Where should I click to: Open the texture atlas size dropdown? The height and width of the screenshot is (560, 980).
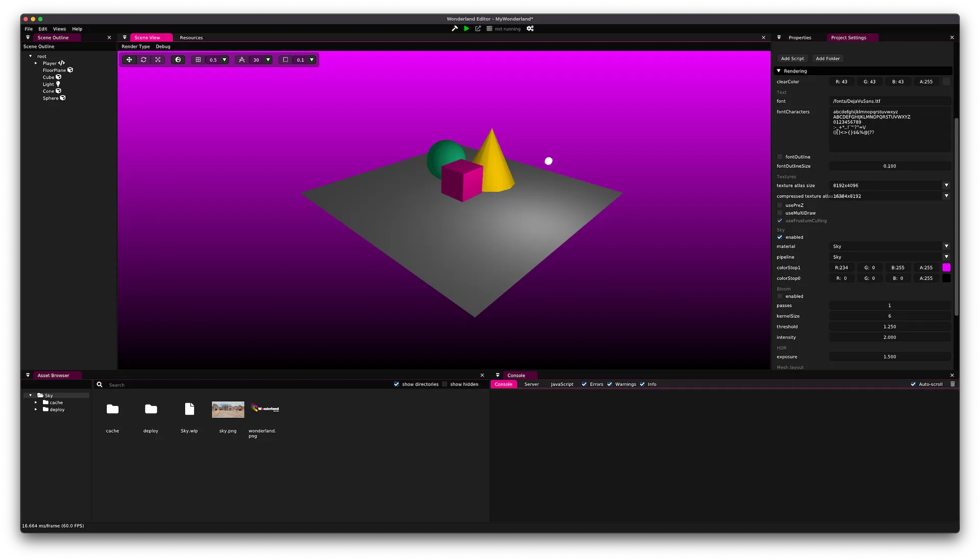[x=946, y=185]
